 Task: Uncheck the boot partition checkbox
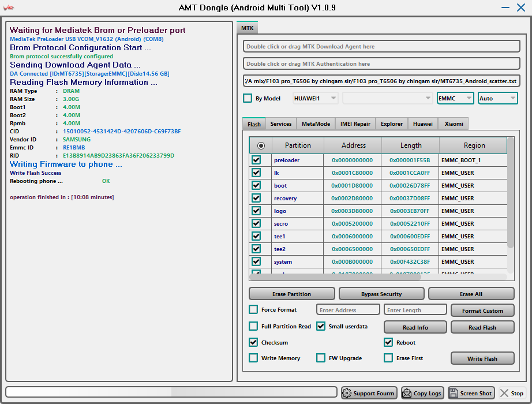pyautogui.click(x=256, y=185)
